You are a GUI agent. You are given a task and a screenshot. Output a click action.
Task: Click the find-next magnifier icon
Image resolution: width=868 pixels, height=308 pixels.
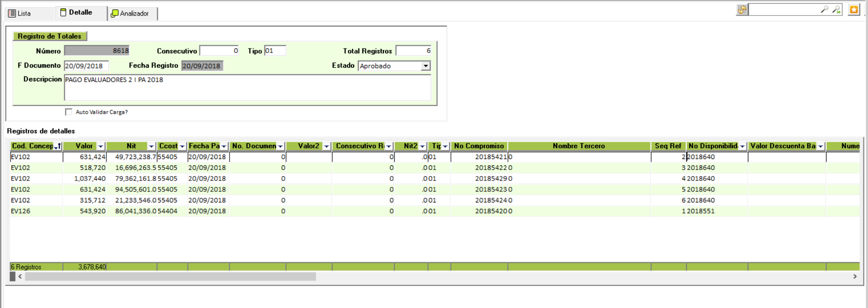[x=836, y=10]
